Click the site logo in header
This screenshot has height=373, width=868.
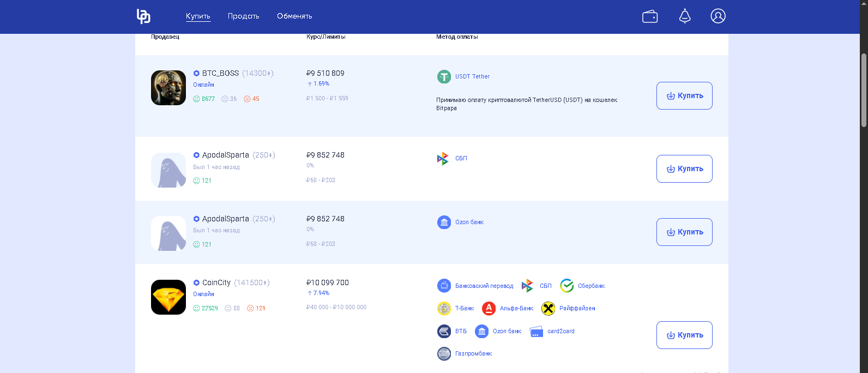click(143, 16)
